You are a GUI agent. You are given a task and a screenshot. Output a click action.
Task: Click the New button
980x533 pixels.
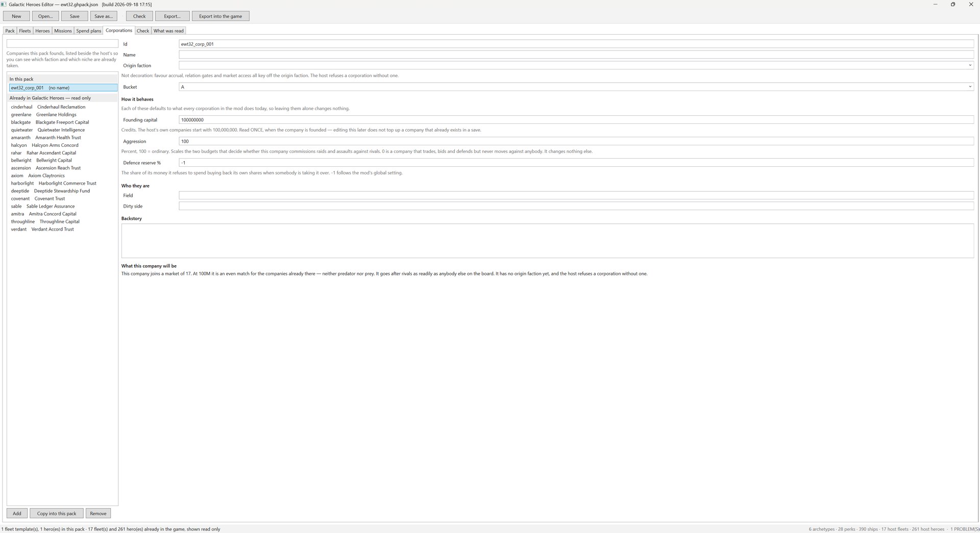click(16, 16)
